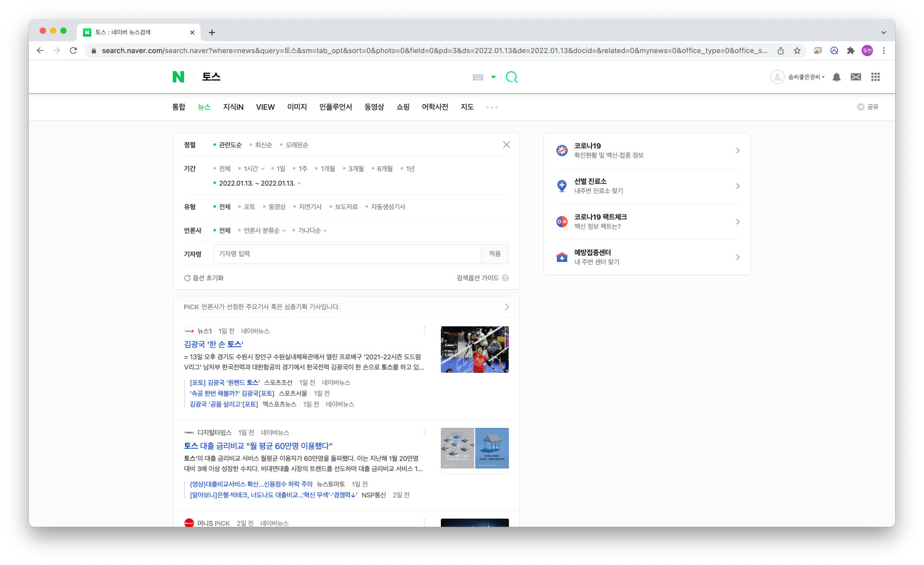Open the 코로나19 팩트체크 row chevron
This screenshot has height=565, width=924.
738,222
